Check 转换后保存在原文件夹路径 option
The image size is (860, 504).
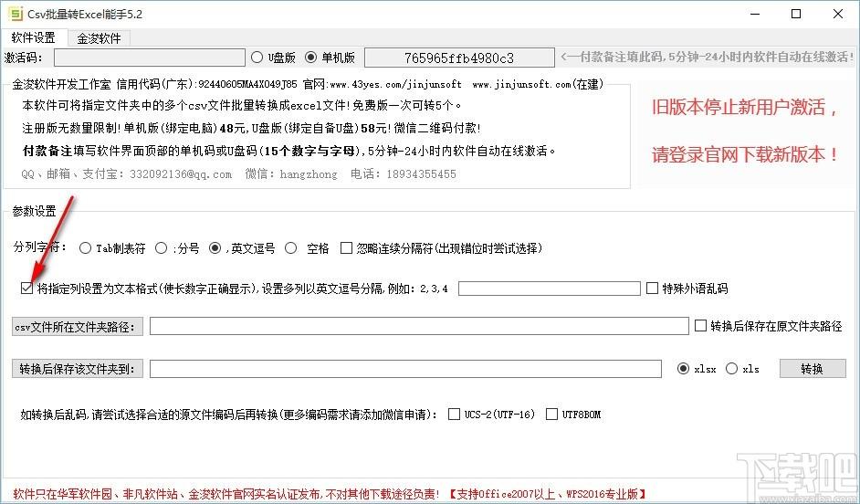[701, 326]
